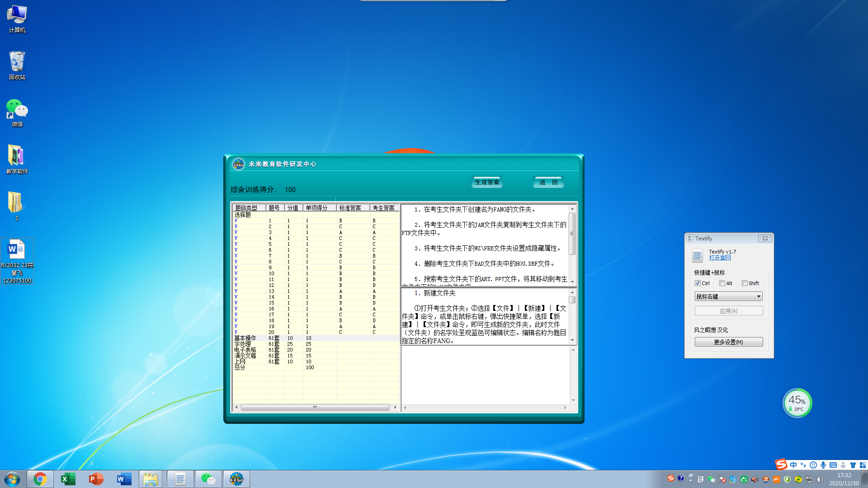Click the score table horizontal scrollbar thumb
This screenshot has height=488, width=868.
click(315, 407)
